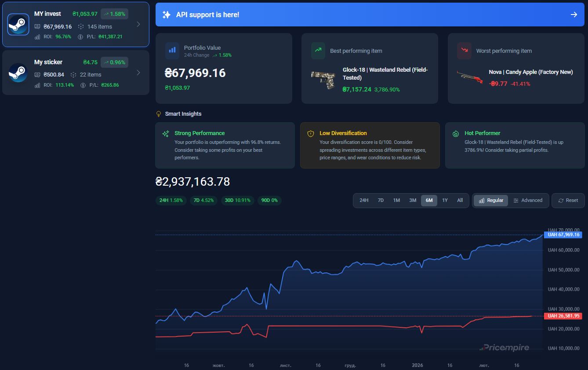This screenshot has height=370, width=588.
Task: Click the sparkle icon in API banner
Action: pyautogui.click(x=166, y=15)
